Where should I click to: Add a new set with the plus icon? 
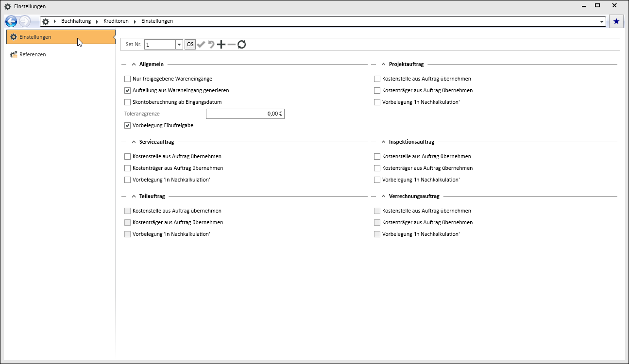point(221,45)
